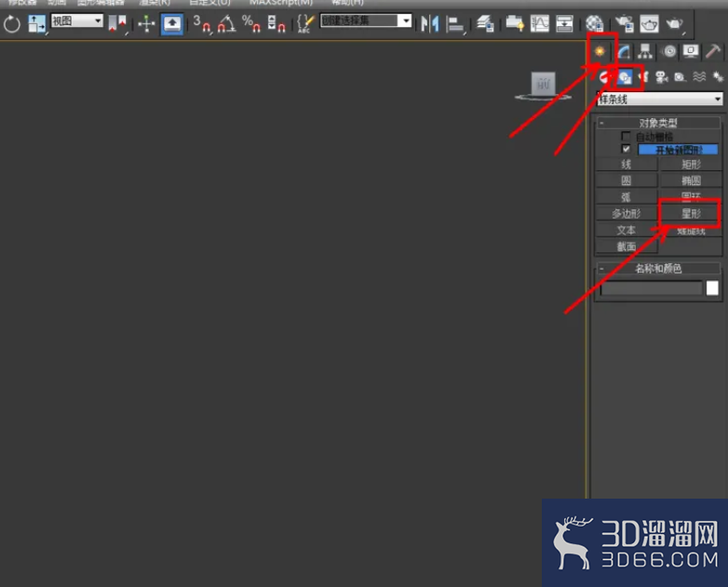Image resolution: width=728 pixels, height=587 pixels.
Task: Toggle the angle snap icon
Action: tap(226, 24)
